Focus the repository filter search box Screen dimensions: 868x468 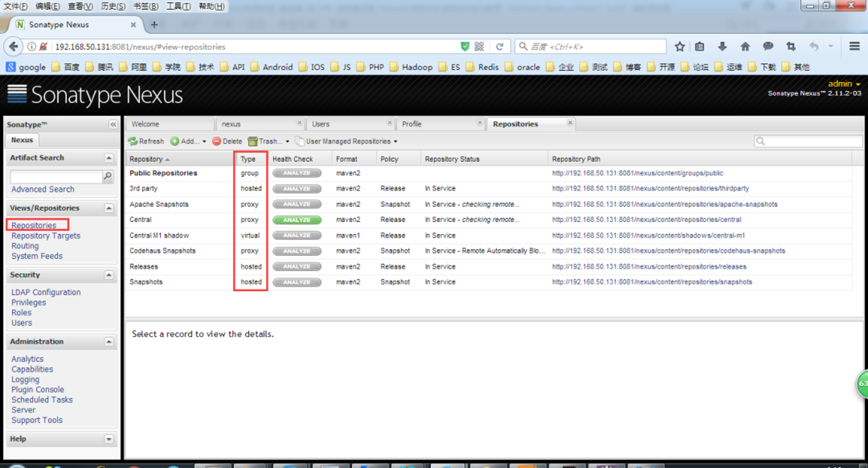(x=808, y=141)
